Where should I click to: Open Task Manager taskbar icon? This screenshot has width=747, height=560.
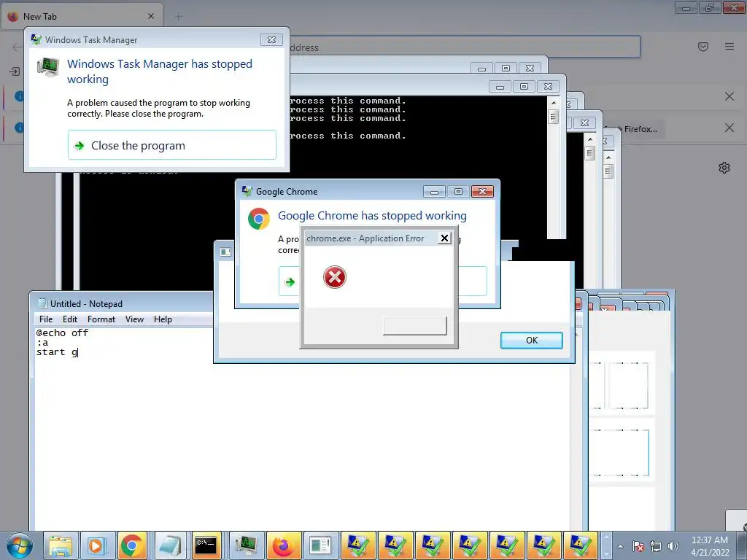pos(247,545)
